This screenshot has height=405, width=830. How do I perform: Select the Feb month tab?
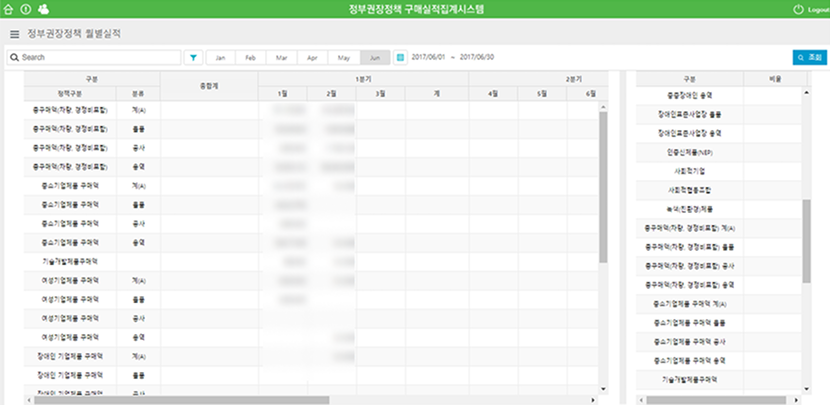pyautogui.click(x=251, y=58)
